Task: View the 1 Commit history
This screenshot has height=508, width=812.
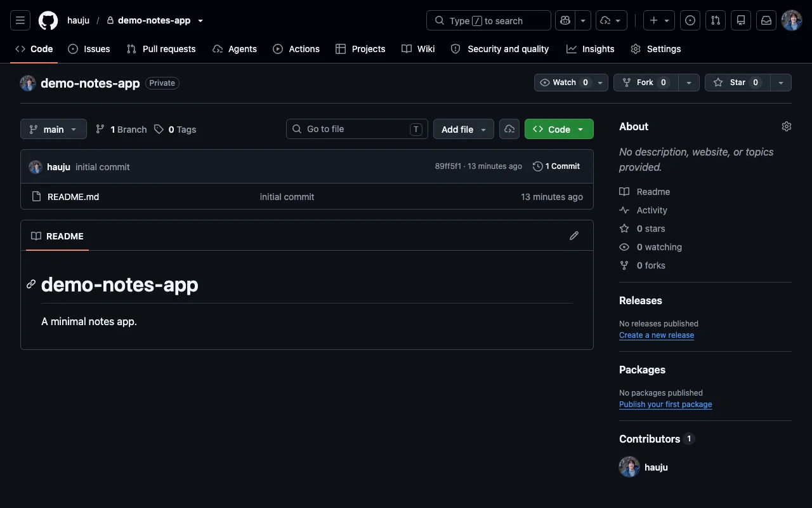Action: tap(556, 166)
